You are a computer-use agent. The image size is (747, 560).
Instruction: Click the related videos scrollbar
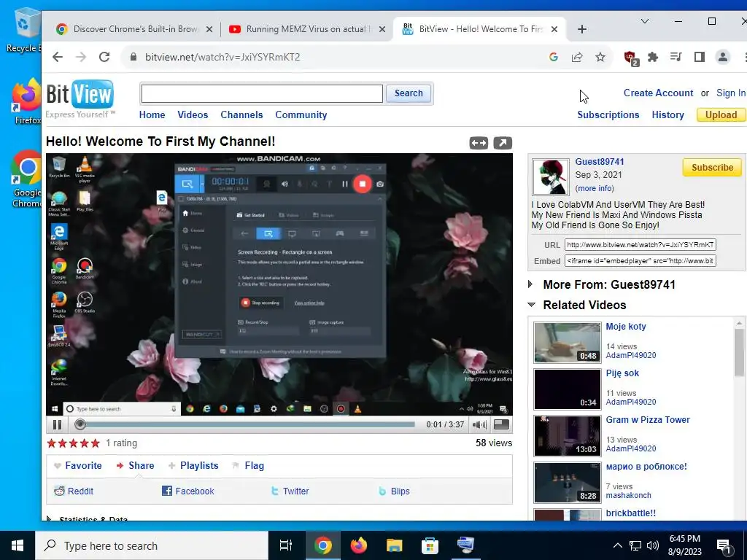(x=739, y=352)
